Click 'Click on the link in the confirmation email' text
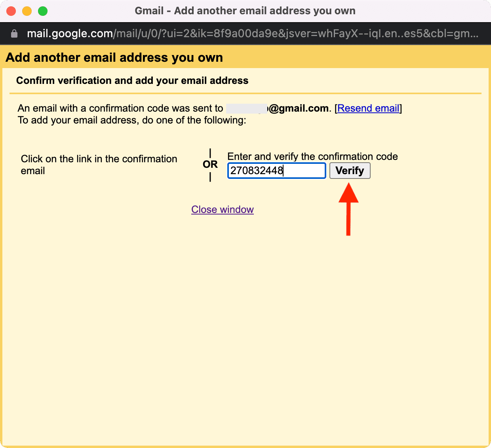Image resolution: width=491 pixels, height=448 pixels. click(99, 165)
